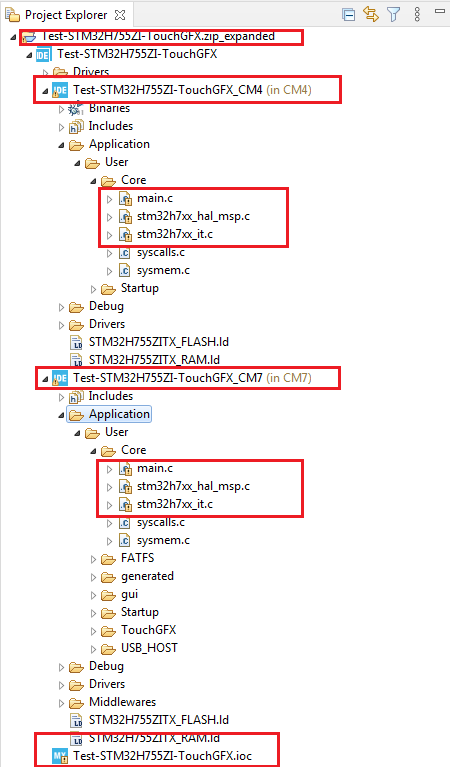Expand the Startup folder in CM4
The image size is (450, 767).
[x=93, y=290]
